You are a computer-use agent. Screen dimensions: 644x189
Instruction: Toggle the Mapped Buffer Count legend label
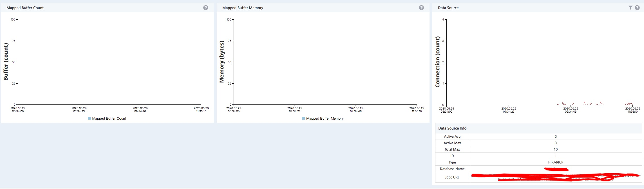click(x=109, y=119)
